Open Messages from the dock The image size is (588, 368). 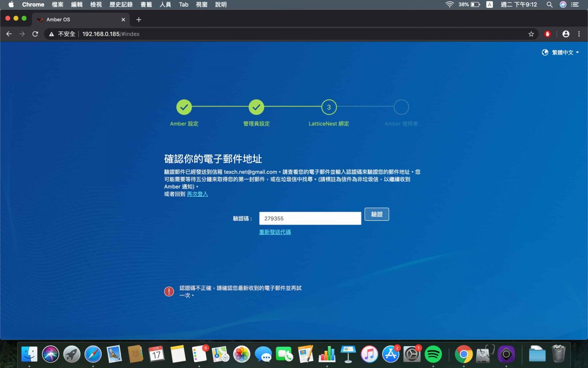[263, 354]
